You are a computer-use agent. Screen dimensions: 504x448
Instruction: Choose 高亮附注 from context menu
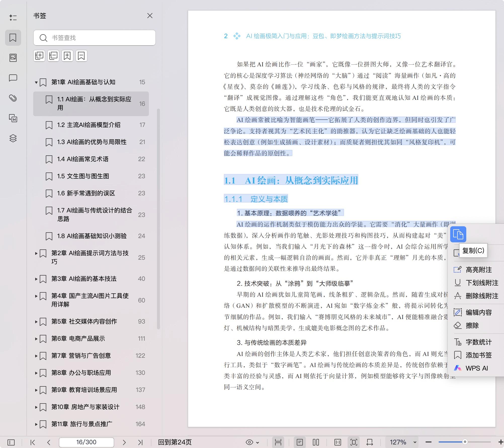click(x=478, y=270)
